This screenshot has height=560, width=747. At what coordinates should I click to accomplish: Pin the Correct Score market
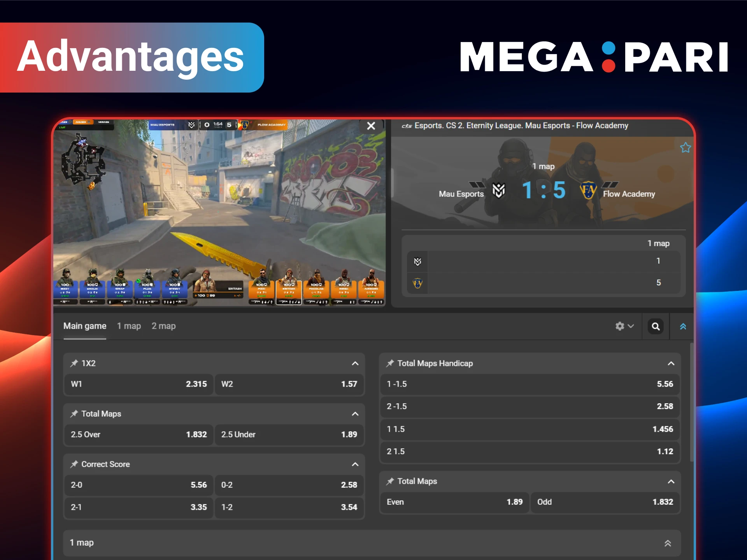74,464
